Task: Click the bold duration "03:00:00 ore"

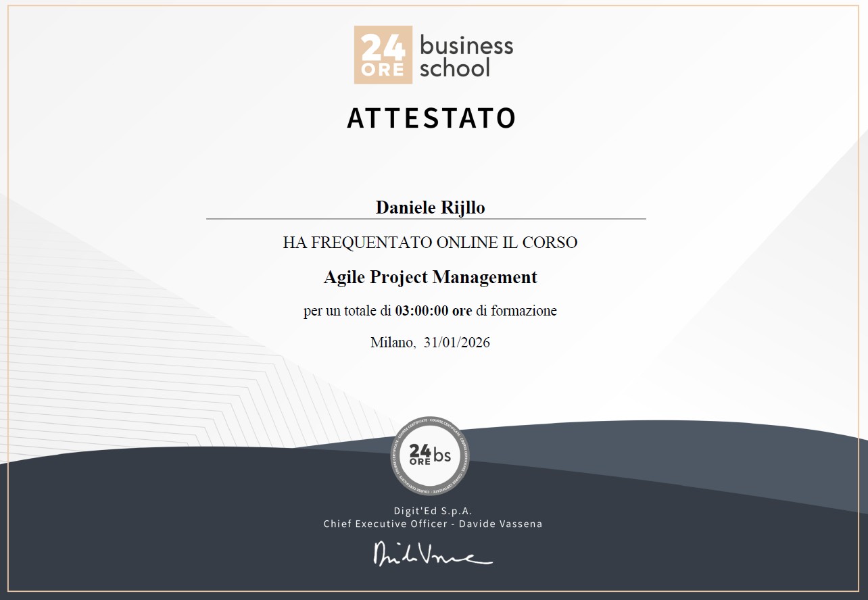Action: coord(433,311)
